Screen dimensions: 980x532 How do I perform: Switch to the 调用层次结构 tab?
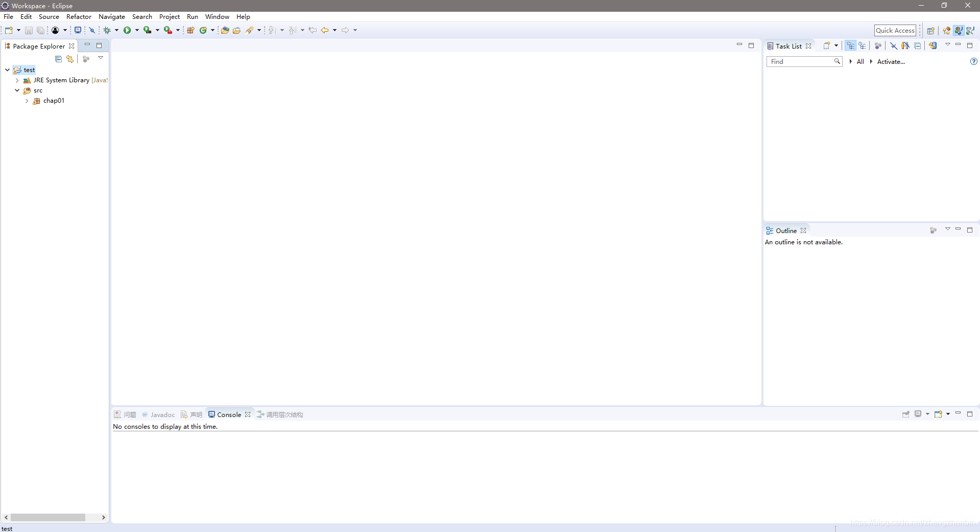pos(280,414)
